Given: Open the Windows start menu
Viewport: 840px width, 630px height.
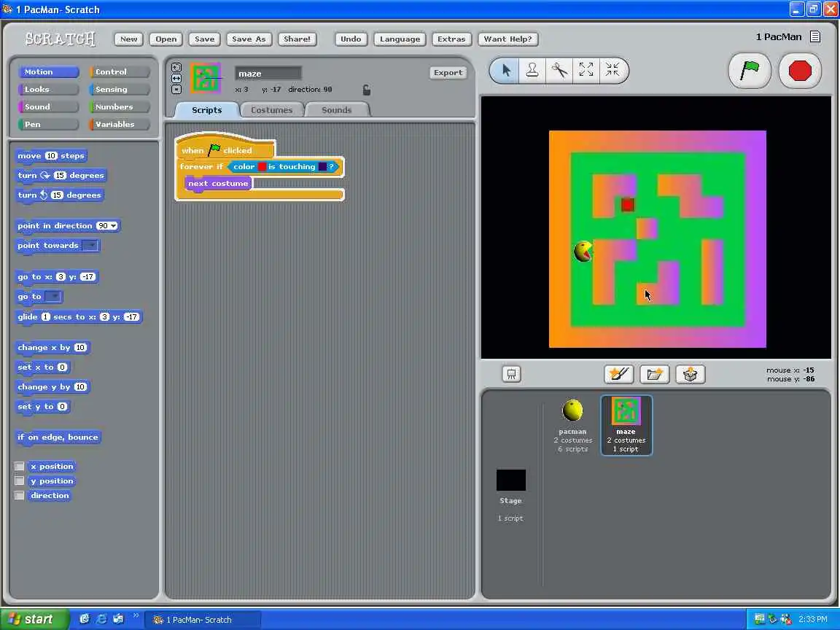Looking at the screenshot, I should [35, 619].
